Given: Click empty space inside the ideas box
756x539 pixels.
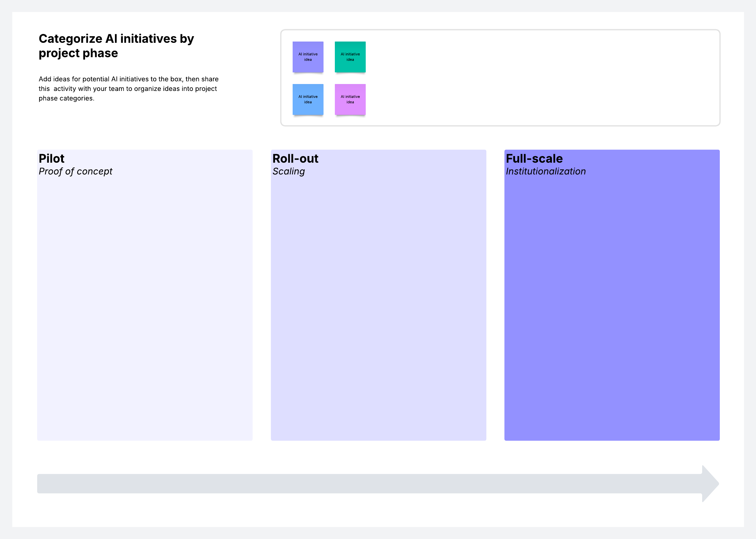Looking at the screenshot, I should [531, 78].
